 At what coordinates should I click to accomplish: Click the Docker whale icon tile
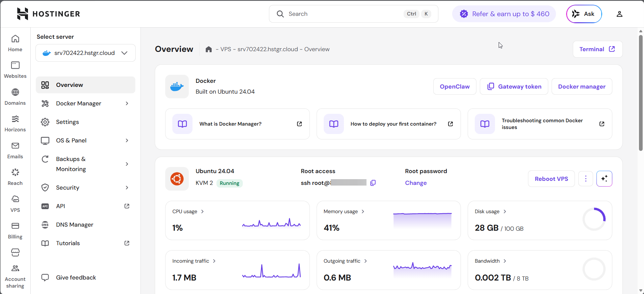pos(177,87)
